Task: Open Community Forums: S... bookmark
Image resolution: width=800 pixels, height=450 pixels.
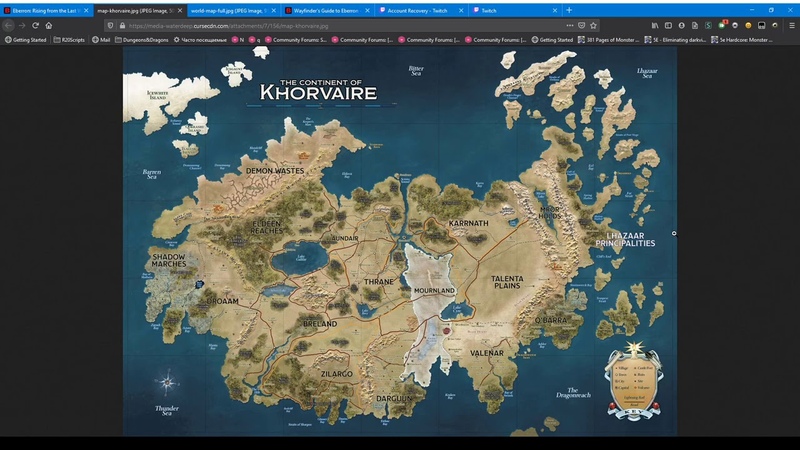Action: coord(295,39)
